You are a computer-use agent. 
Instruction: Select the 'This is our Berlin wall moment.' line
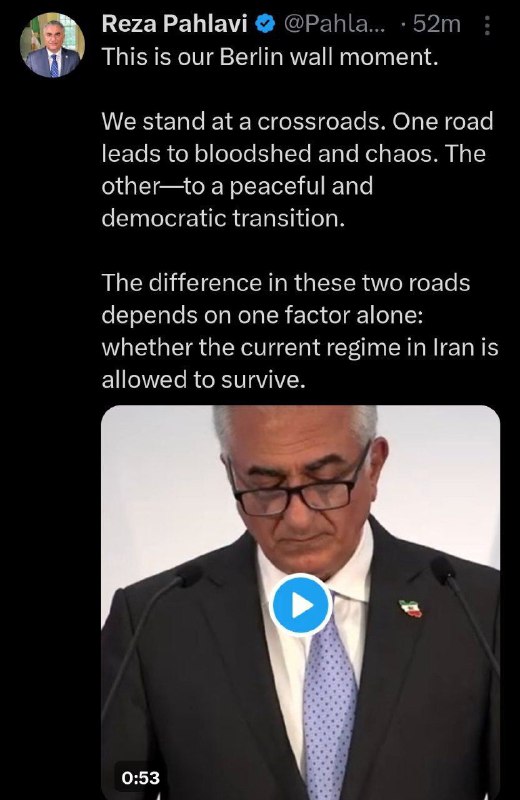270,57
